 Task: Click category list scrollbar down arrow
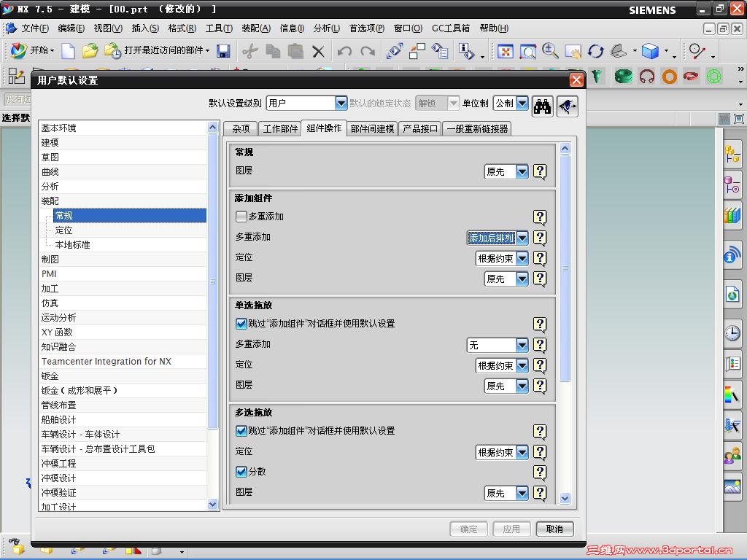pos(212,504)
